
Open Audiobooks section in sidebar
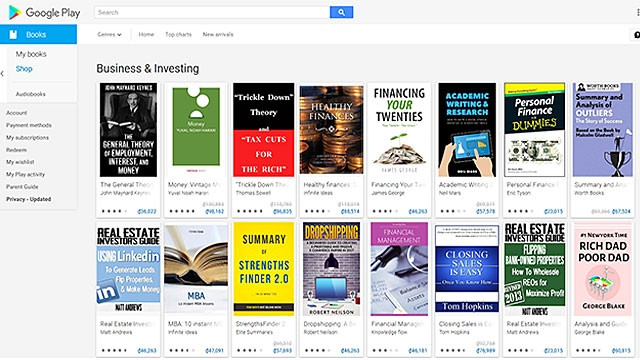coord(31,94)
